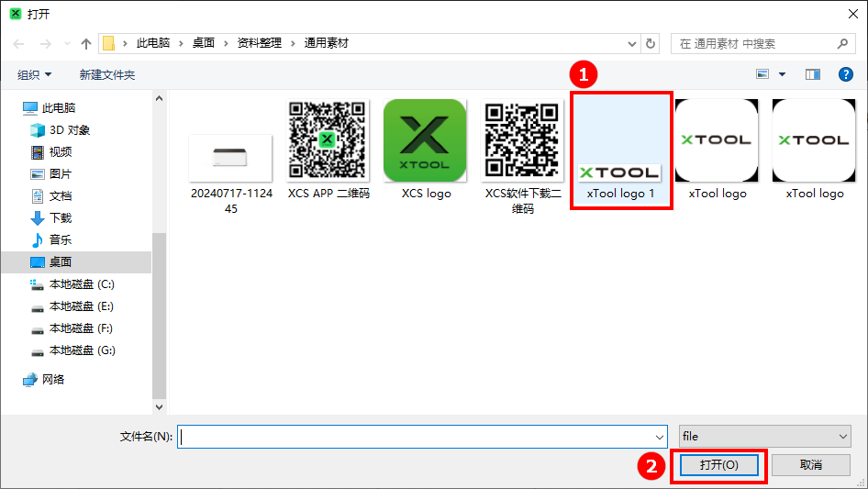Go up one folder level
868x489 pixels.
86,44
